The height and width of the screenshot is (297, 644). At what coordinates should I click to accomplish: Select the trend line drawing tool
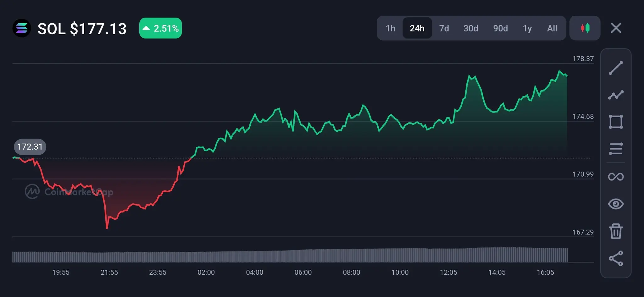click(616, 68)
